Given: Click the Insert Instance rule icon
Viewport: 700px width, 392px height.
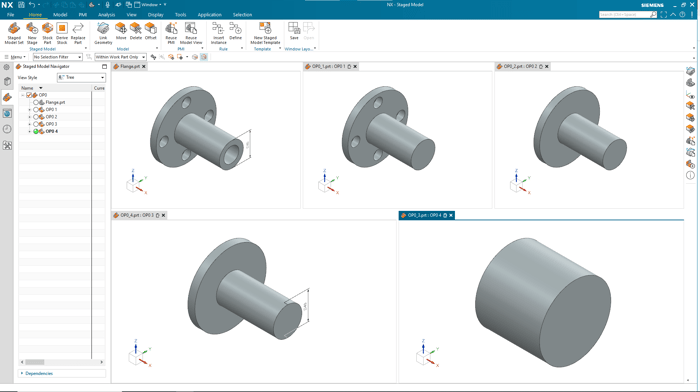Looking at the screenshot, I should 218,33.
